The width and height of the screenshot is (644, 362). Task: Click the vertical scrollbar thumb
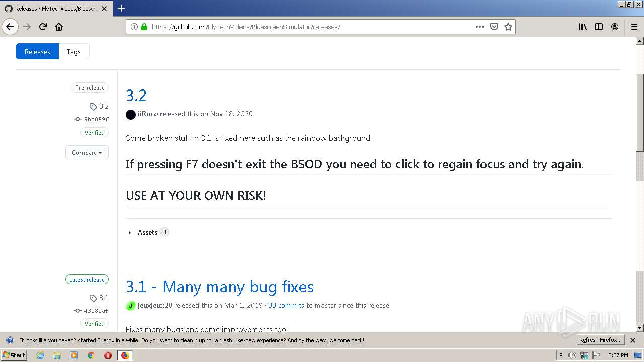coord(640,113)
